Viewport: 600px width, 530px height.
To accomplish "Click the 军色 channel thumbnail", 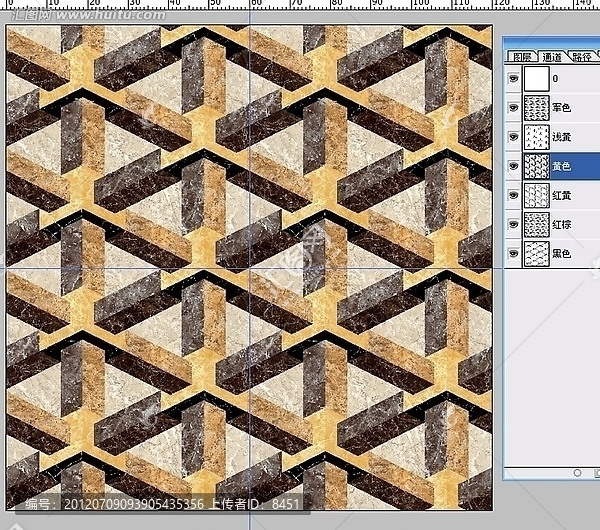I will point(536,108).
